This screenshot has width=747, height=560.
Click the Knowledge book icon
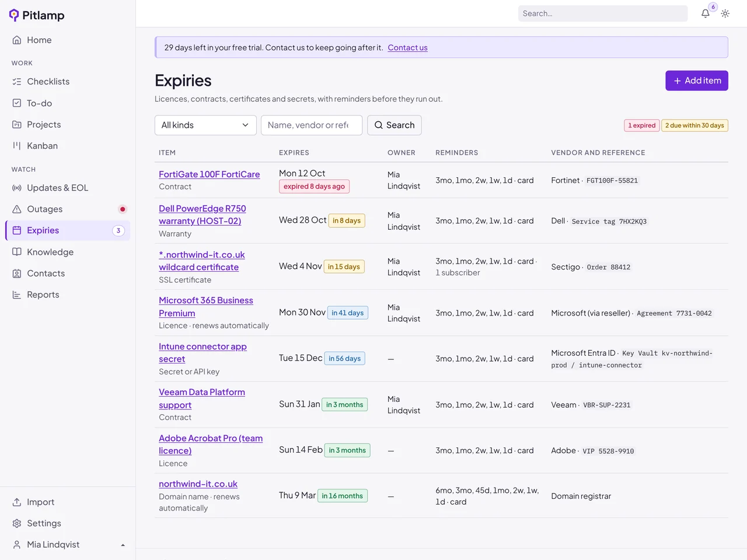point(17,252)
